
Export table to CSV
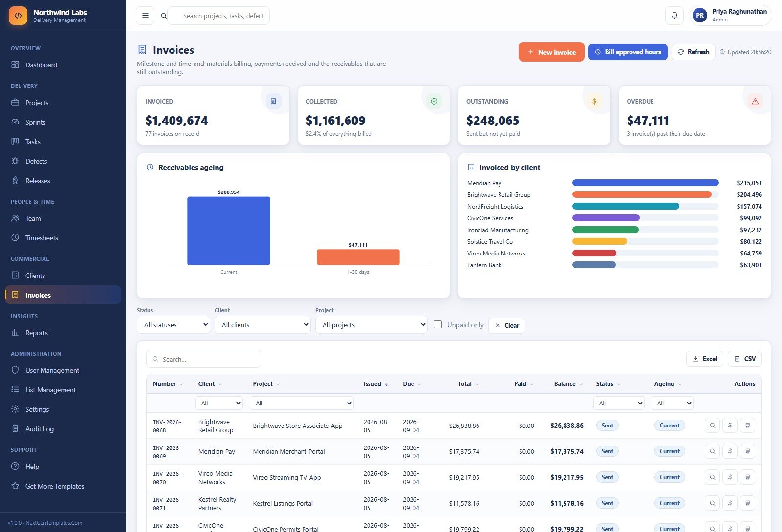coord(745,359)
